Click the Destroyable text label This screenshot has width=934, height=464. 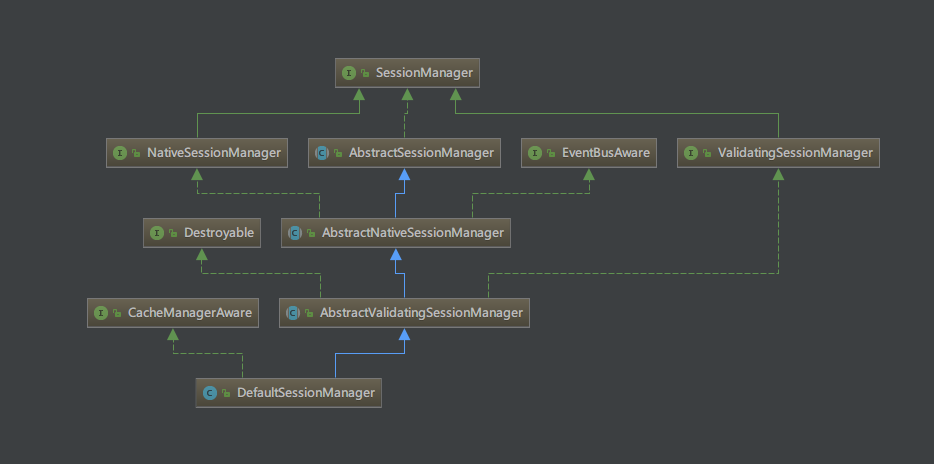pyautogui.click(x=219, y=233)
